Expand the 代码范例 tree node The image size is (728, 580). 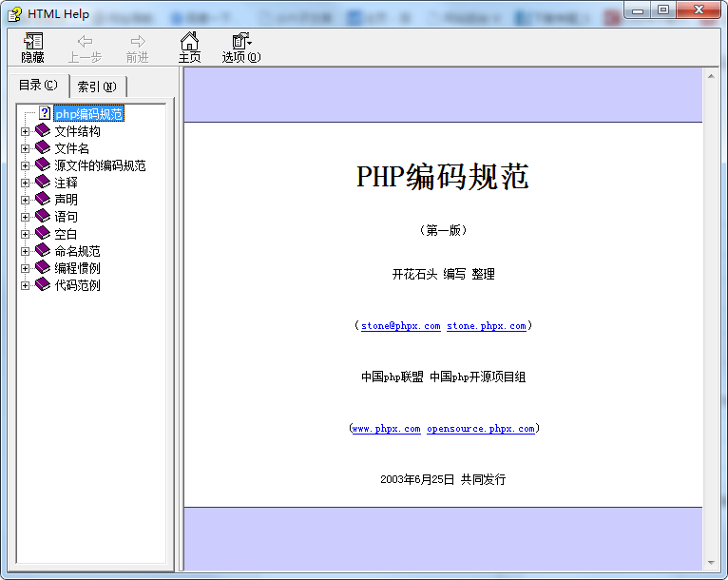[x=26, y=285]
